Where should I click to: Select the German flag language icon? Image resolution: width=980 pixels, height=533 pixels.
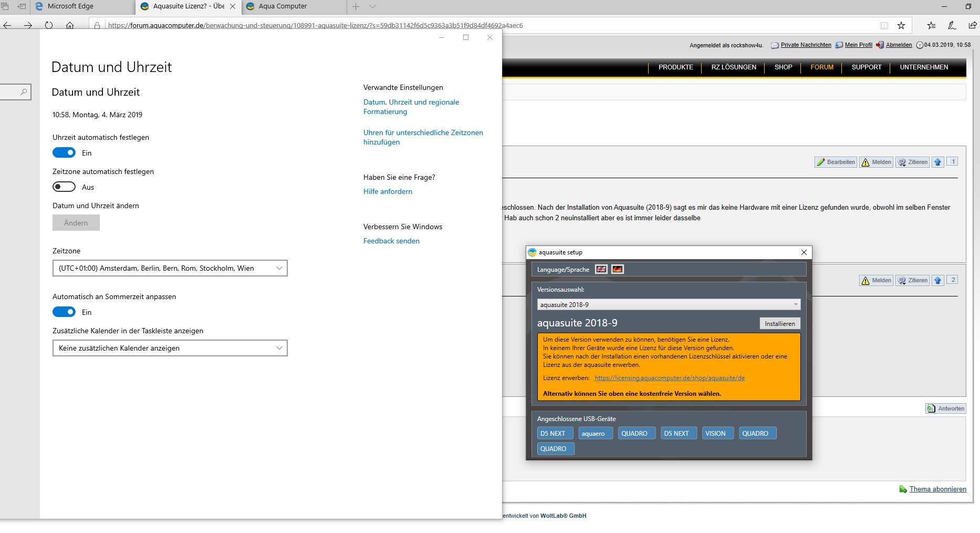click(618, 269)
